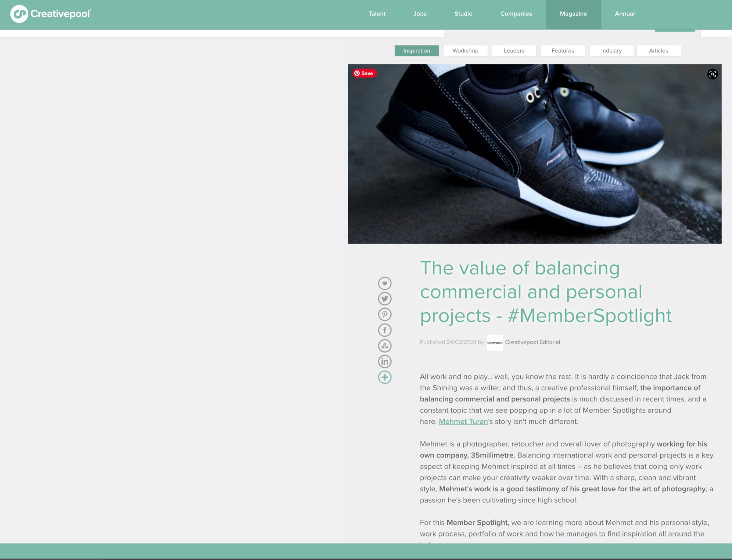Open the Mehmet Turan profile link

click(x=463, y=422)
